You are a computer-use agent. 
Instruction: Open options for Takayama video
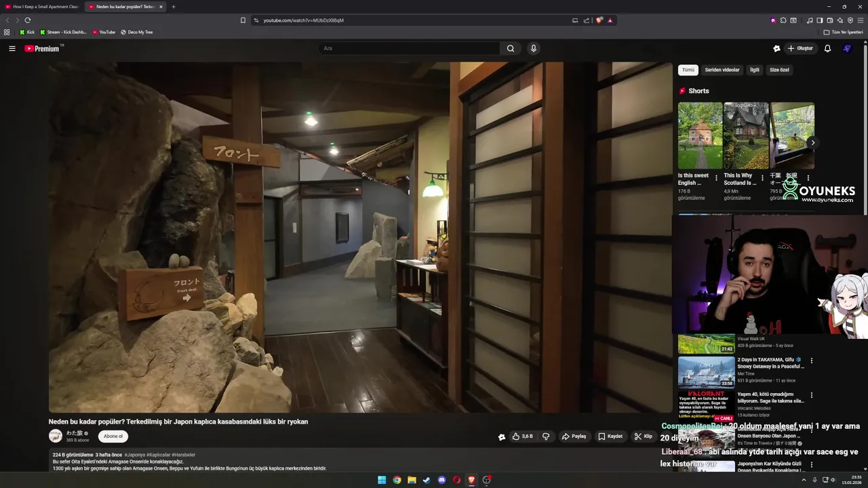pos(811,361)
